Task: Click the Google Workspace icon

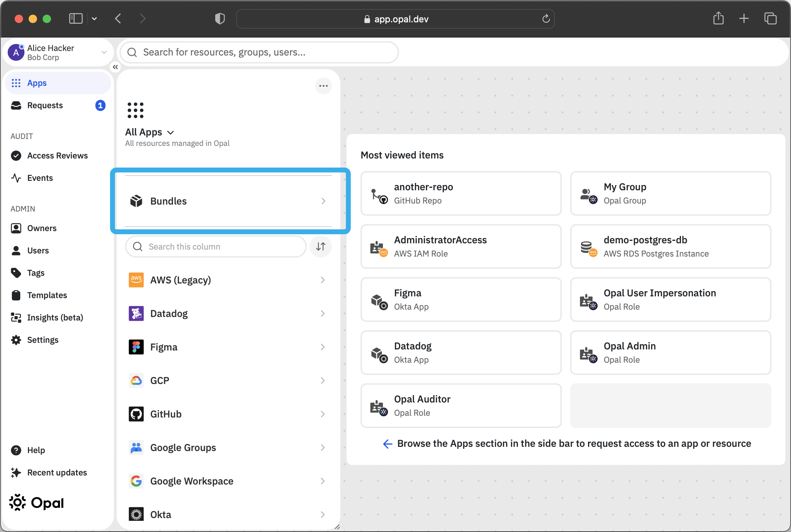Action: [x=136, y=481]
